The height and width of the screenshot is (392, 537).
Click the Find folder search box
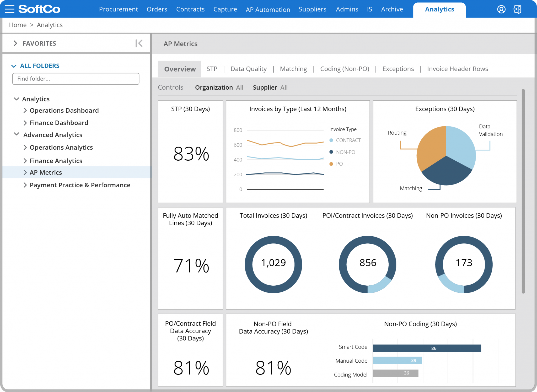click(76, 79)
